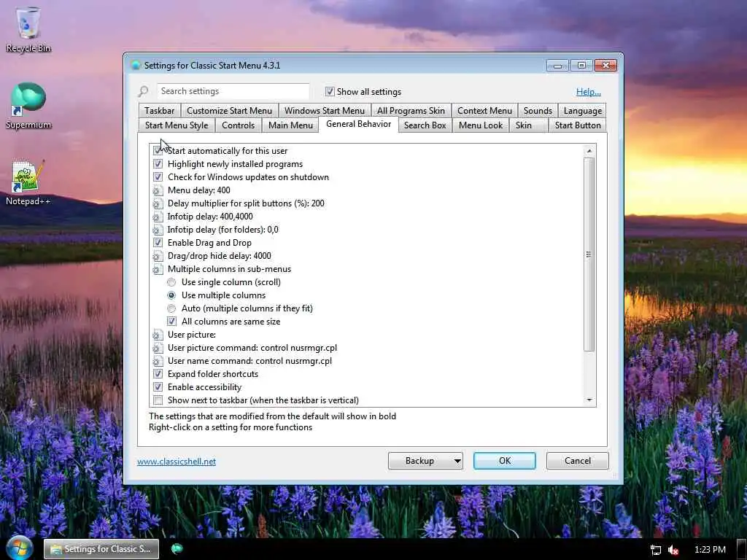Viewport: 747px width, 560px height.
Task: Open the Customize Start Menu tab
Action: tap(229, 111)
